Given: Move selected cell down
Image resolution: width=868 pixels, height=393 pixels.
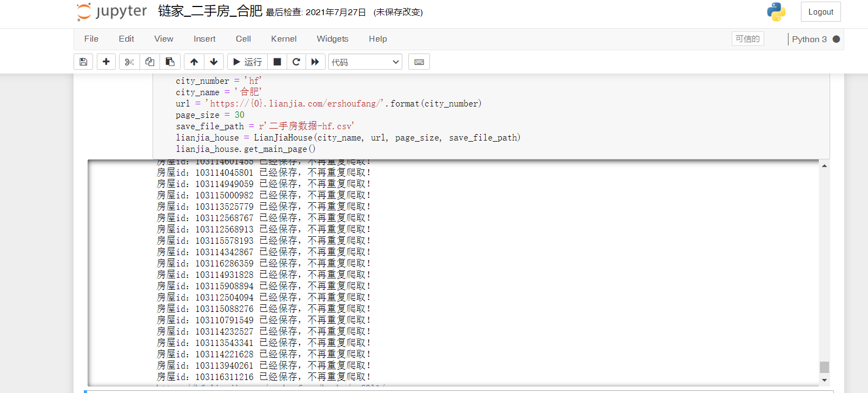Looking at the screenshot, I should click(x=214, y=62).
